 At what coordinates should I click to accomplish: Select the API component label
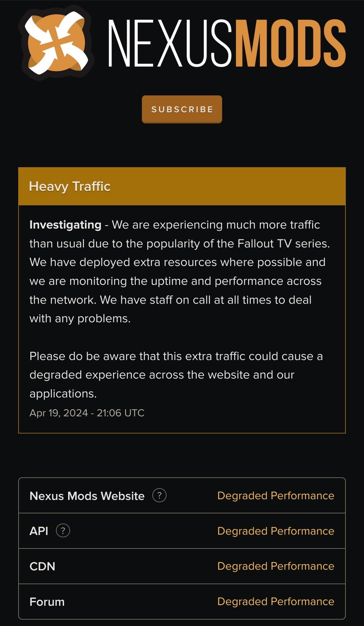point(39,531)
